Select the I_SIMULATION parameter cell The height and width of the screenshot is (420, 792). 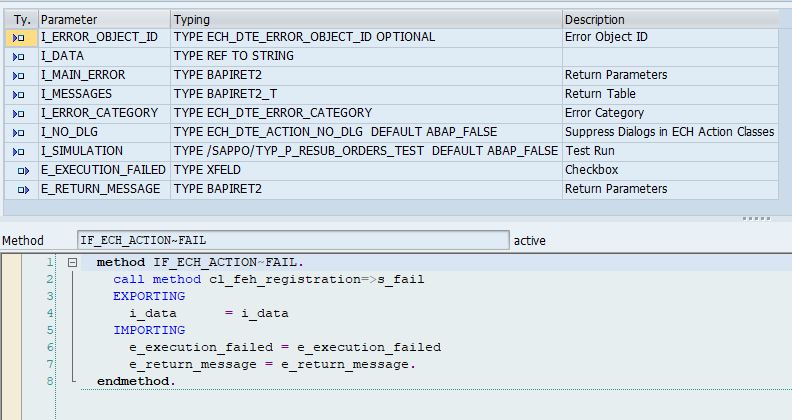[x=105, y=151]
